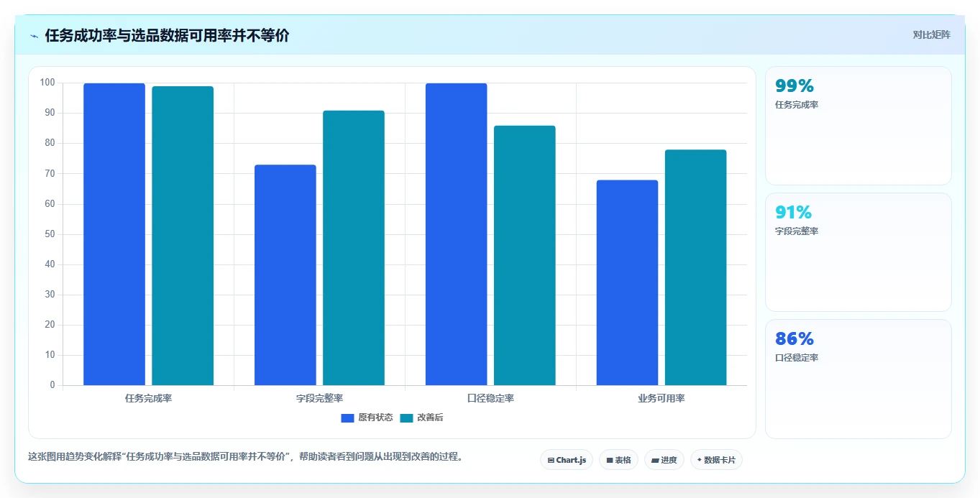Click the 改善后 bar for 业务可用率

[x=696, y=267]
